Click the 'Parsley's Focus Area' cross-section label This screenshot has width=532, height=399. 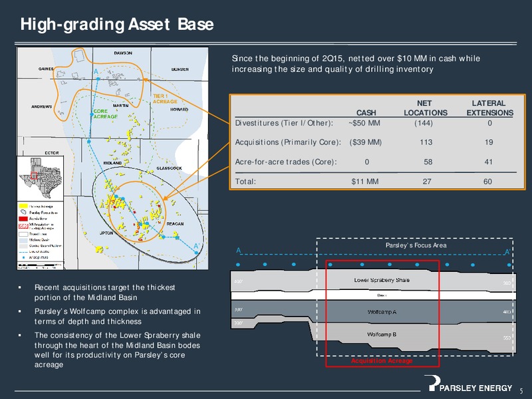click(416, 245)
